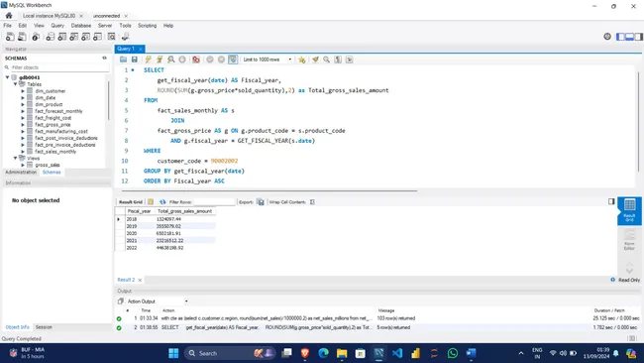The height and width of the screenshot is (363, 644).
Task: Expand the fact_gross_price table
Action: click(x=23, y=125)
